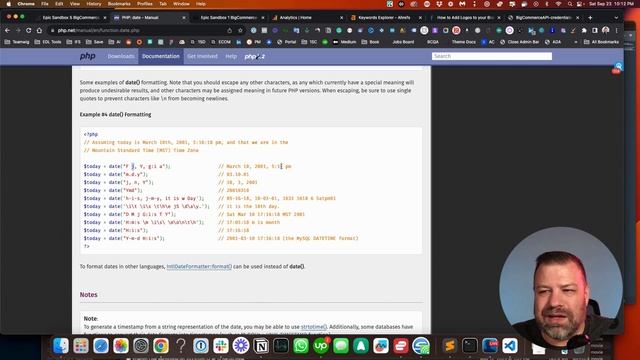Open the Chrome profile avatar
Image resolution: width=640 pixels, height=360 pixels.
pos(606,30)
